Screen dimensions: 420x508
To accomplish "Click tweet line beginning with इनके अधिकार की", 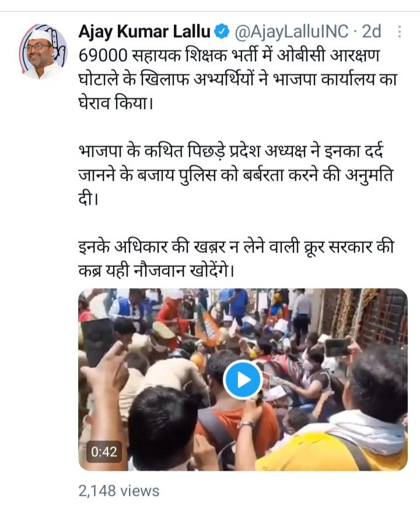I will coord(236,247).
